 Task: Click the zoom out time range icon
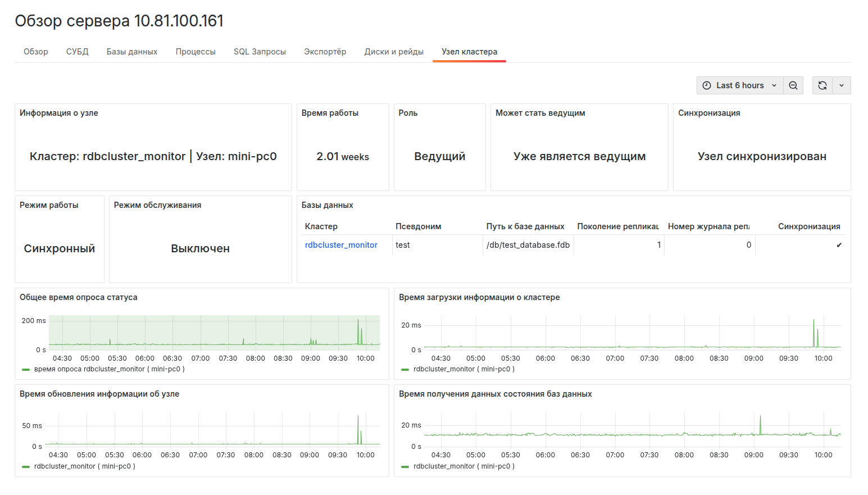[793, 85]
